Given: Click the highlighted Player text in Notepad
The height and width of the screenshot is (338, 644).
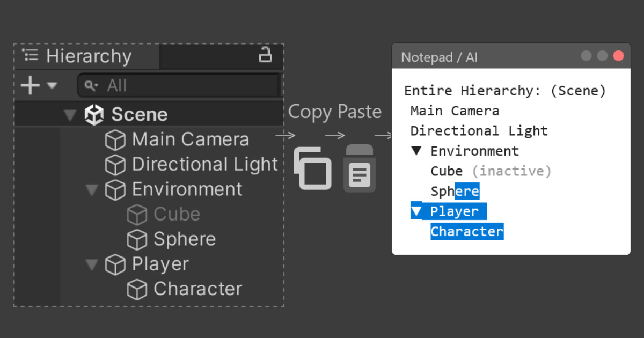Looking at the screenshot, I should coord(455,211).
